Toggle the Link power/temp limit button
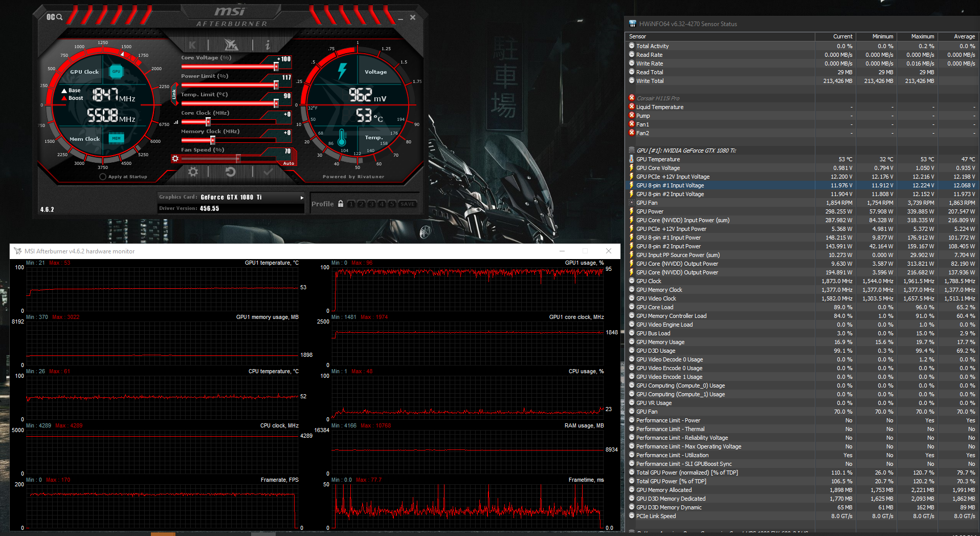The image size is (980, 536). coord(174,94)
